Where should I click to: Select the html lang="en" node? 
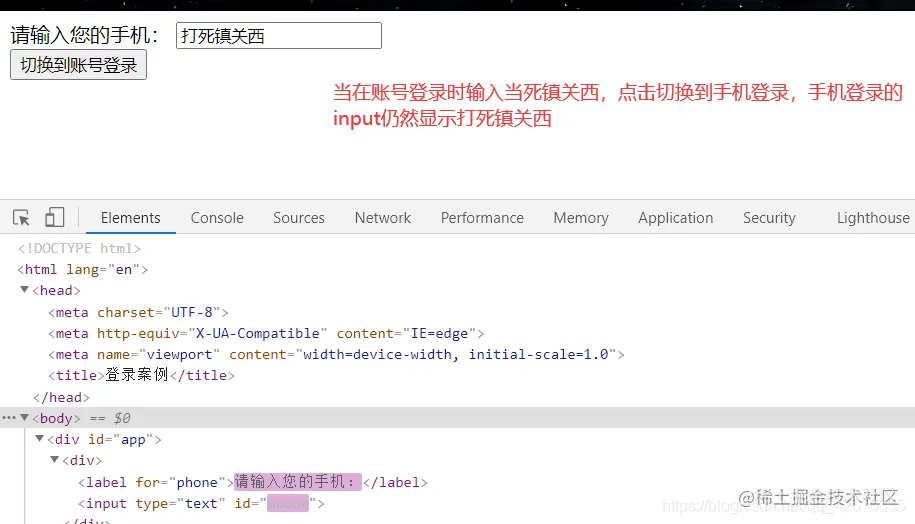[x=83, y=270]
